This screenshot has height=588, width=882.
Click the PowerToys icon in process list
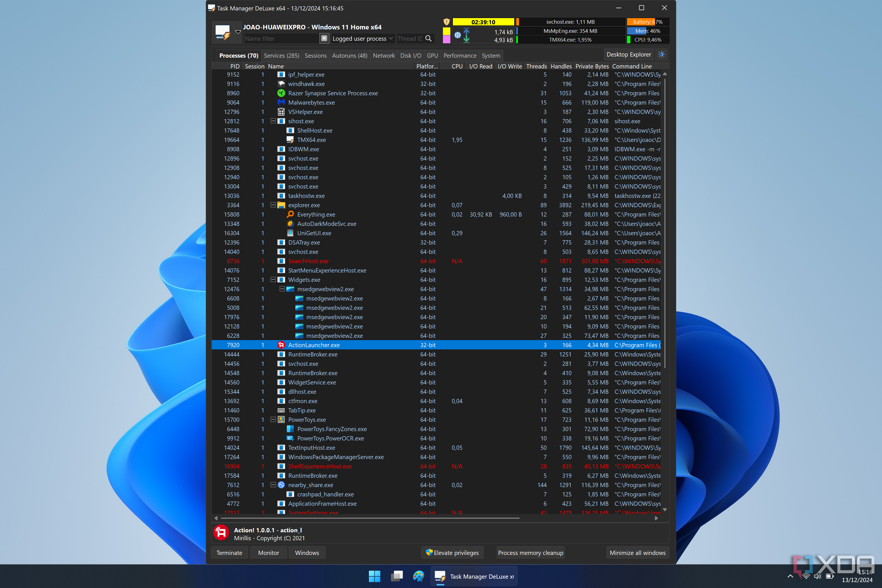(x=280, y=419)
